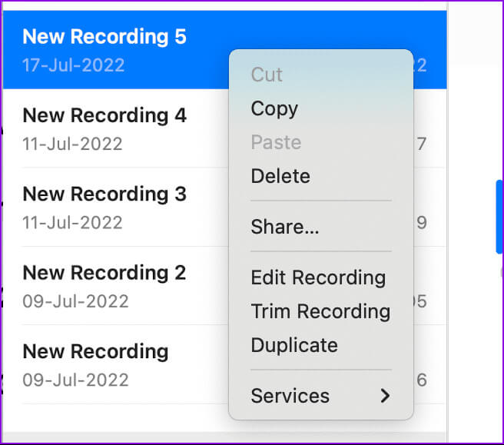Viewport: 504px width, 445px height.
Task: Choose Duplicate from the context menu
Action: click(x=294, y=345)
